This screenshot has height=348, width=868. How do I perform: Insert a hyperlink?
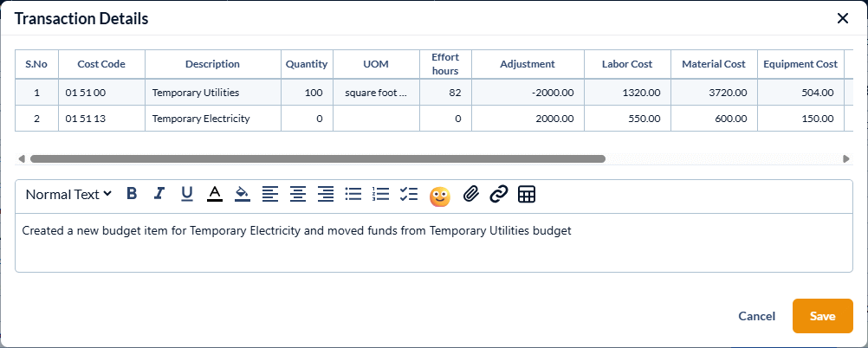[x=498, y=194]
